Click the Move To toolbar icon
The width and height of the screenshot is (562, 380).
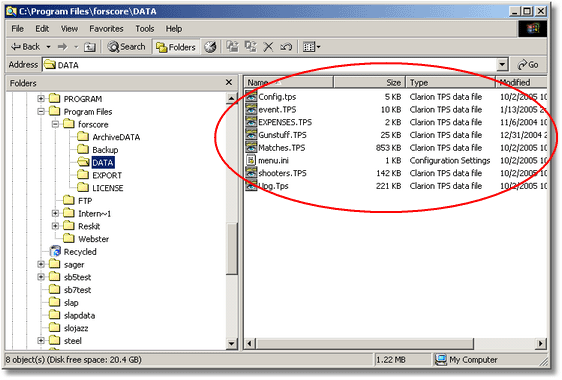(x=232, y=47)
